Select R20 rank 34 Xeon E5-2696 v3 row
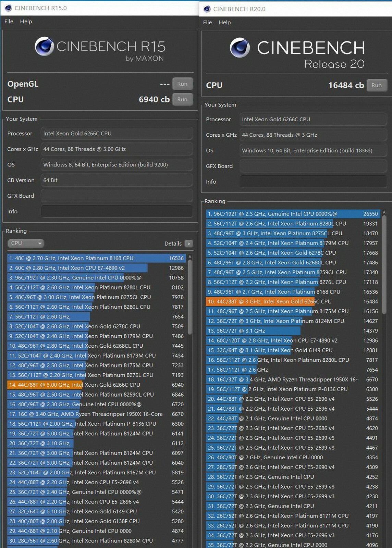392x548 pixels. click(293, 535)
